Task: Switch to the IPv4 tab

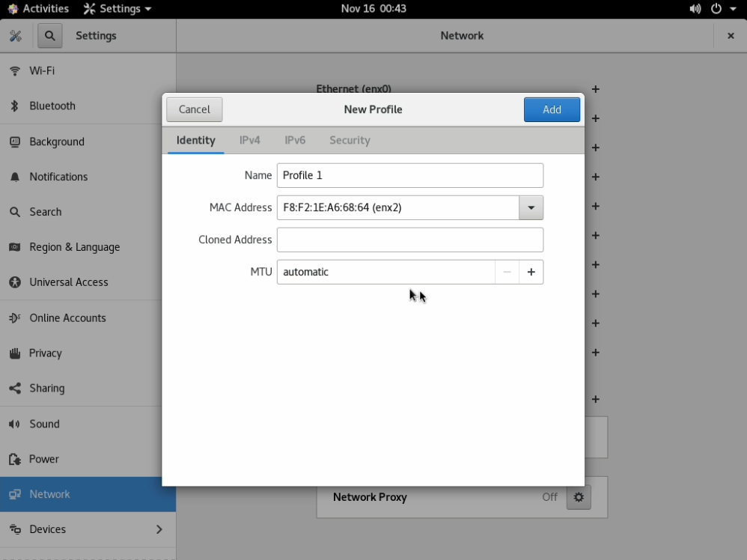Action: pyautogui.click(x=249, y=141)
